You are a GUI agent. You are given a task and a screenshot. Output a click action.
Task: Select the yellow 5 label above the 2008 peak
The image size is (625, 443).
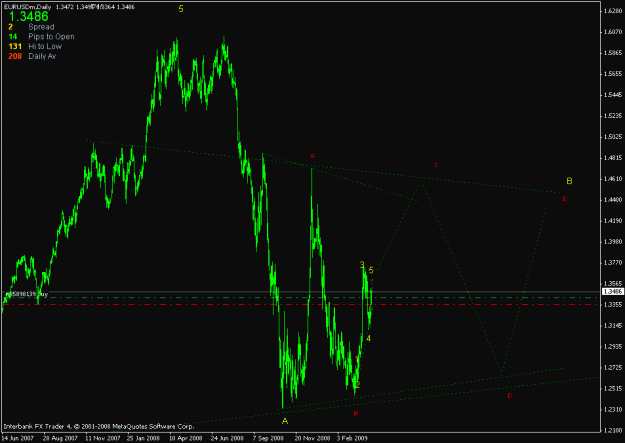pos(181,9)
